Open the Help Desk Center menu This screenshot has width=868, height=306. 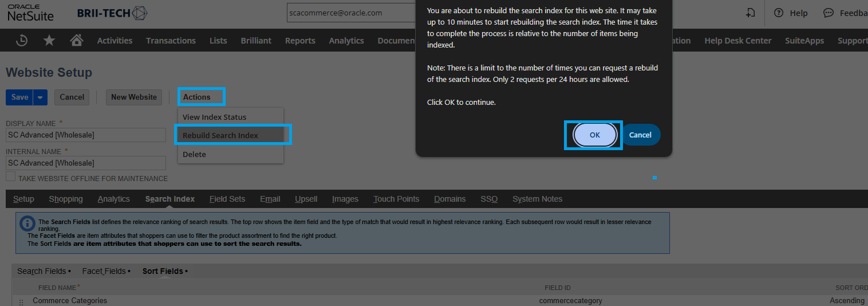[x=738, y=41]
